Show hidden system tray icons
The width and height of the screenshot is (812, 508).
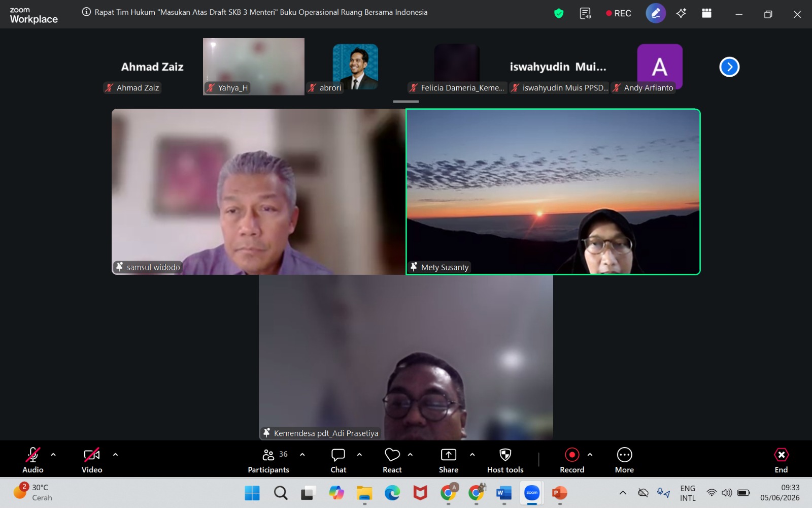623,493
